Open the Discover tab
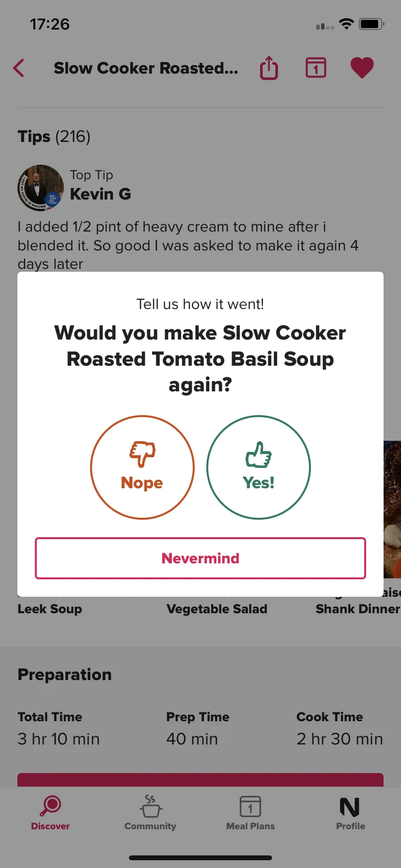401x868 pixels. point(50,813)
